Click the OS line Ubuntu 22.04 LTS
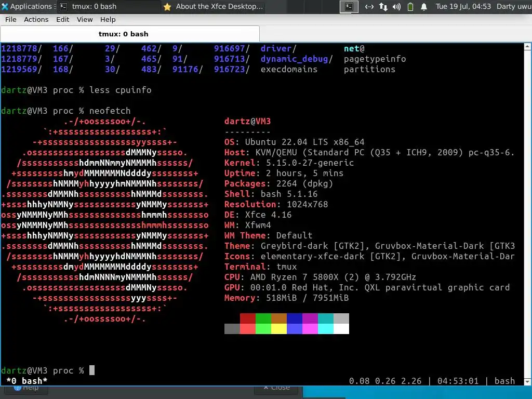This screenshot has width=532, height=399. point(295,142)
